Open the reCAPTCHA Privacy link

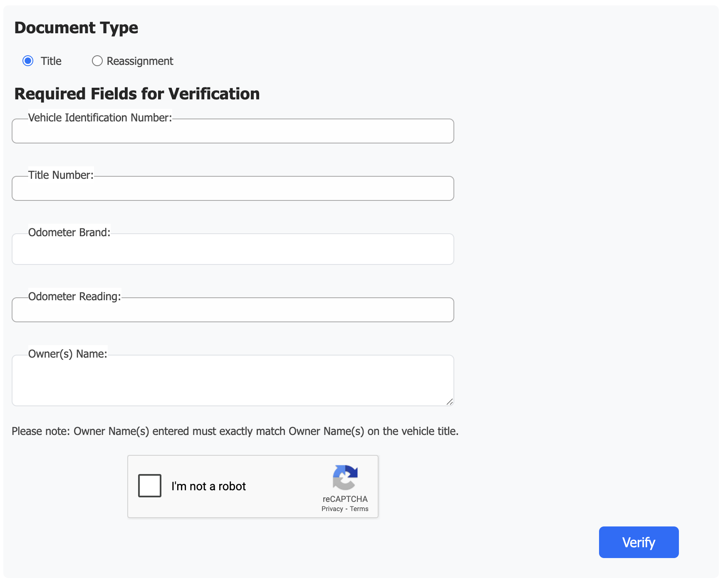tap(332, 509)
